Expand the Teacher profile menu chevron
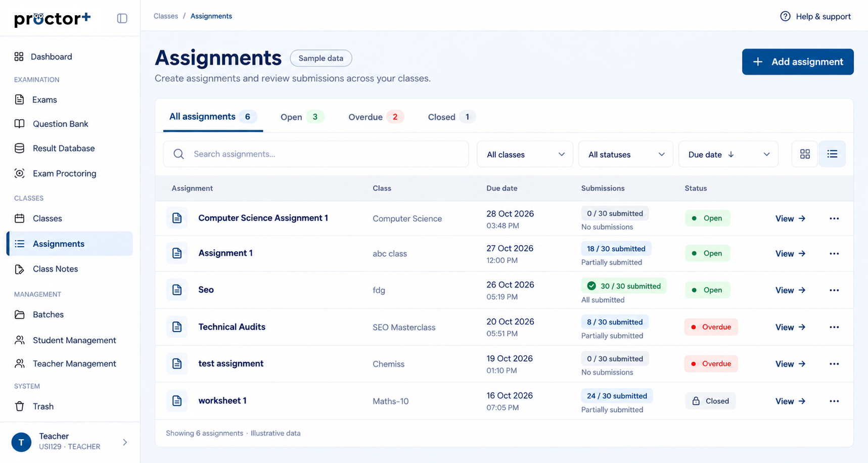The width and height of the screenshot is (868, 463). click(125, 442)
